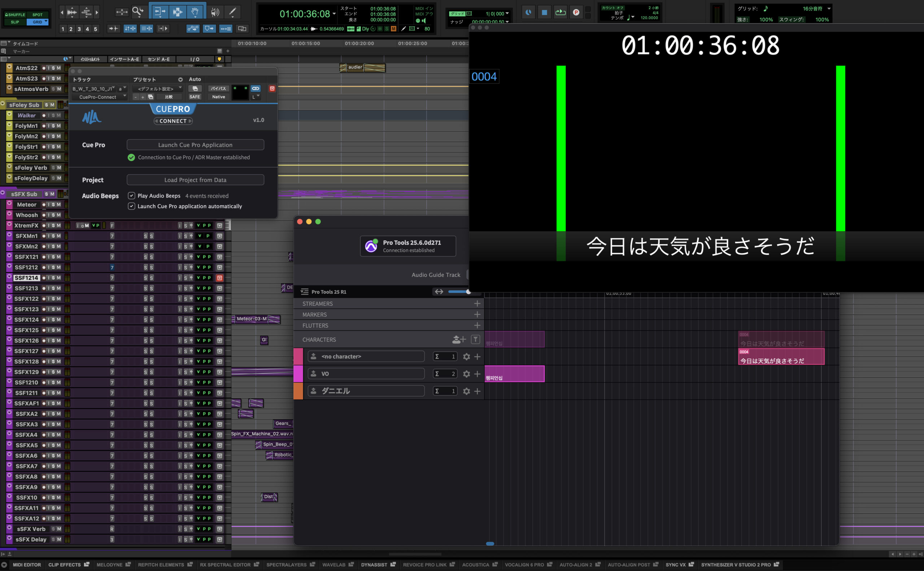Add a new character icon
This screenshot has width=924, height=571.
(x=458, y=339)
